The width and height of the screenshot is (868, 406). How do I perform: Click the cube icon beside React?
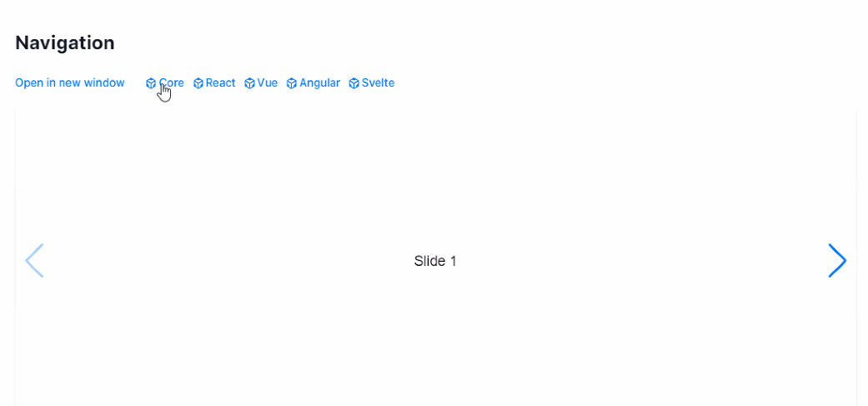click(198, 83)
